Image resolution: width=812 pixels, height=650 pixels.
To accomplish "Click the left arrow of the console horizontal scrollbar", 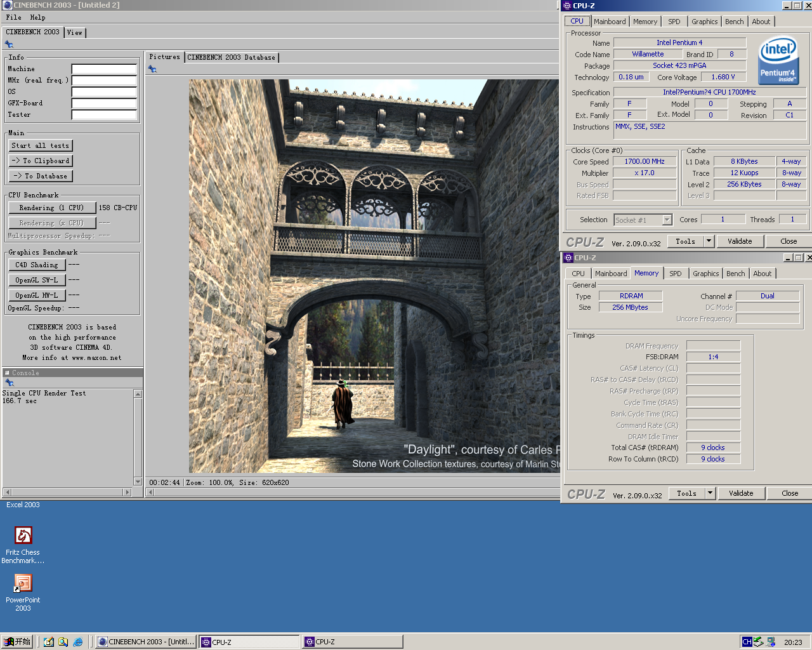I will (8, 492).
